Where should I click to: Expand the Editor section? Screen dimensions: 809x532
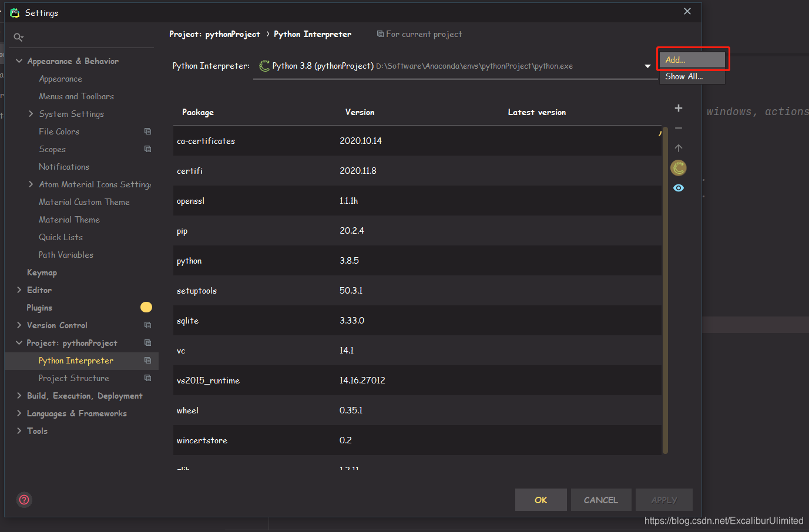pyautogui.click(x=19, y=290)
